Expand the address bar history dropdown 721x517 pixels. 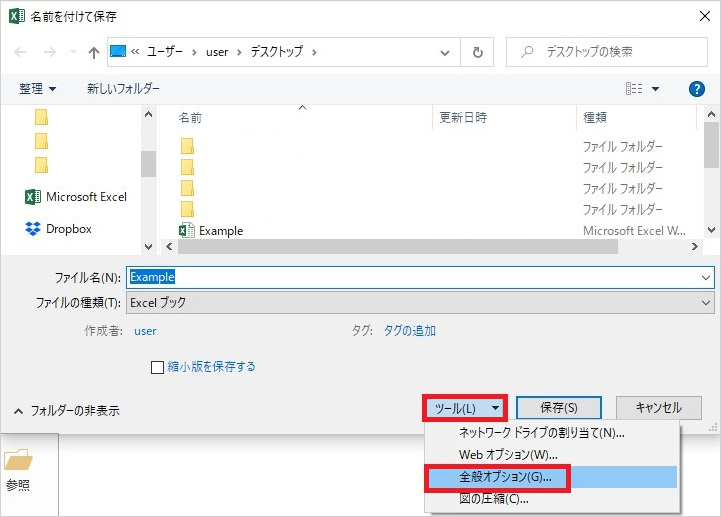[x=445, y=52]
